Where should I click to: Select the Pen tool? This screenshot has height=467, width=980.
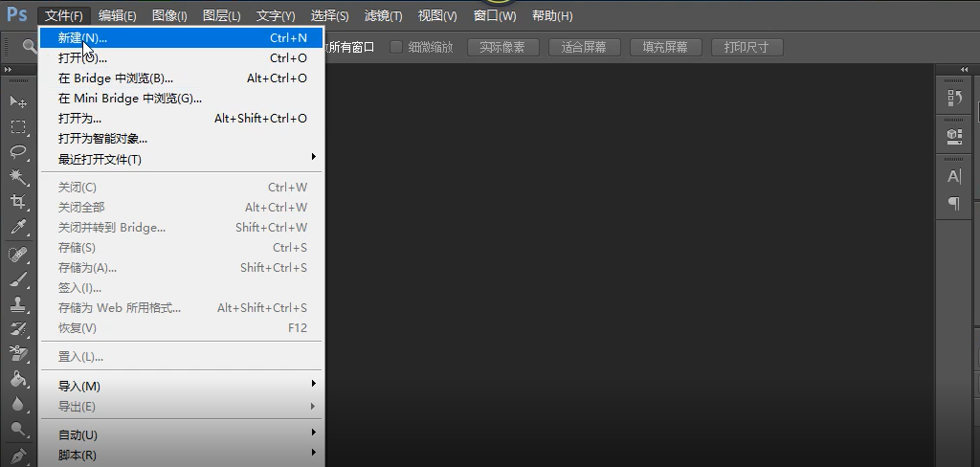coord(18,456)
